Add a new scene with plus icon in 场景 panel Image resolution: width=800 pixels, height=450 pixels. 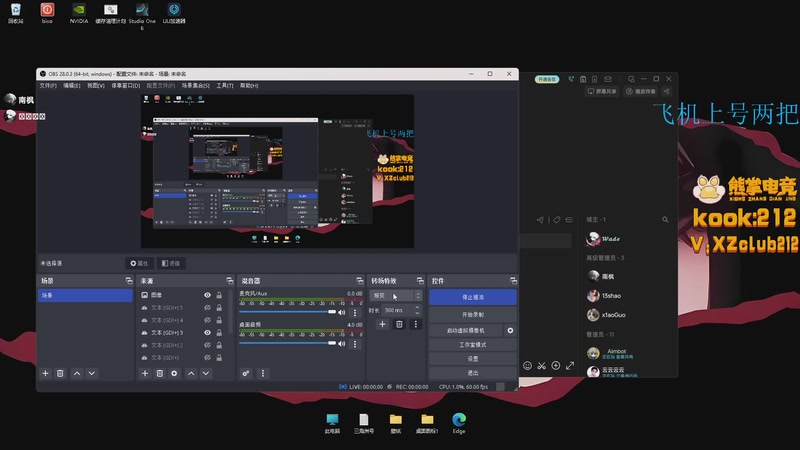(45, 373)
